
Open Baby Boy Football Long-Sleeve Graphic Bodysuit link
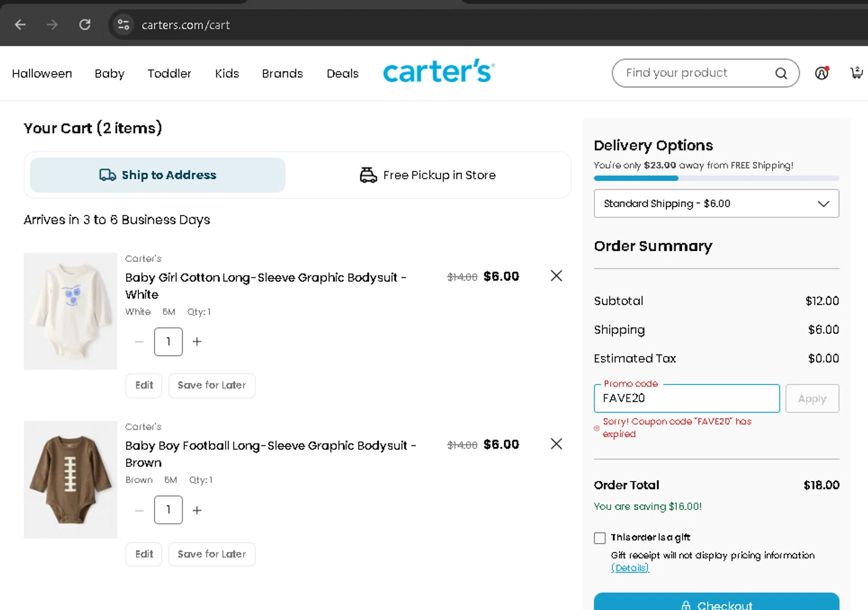pos(271,454)
